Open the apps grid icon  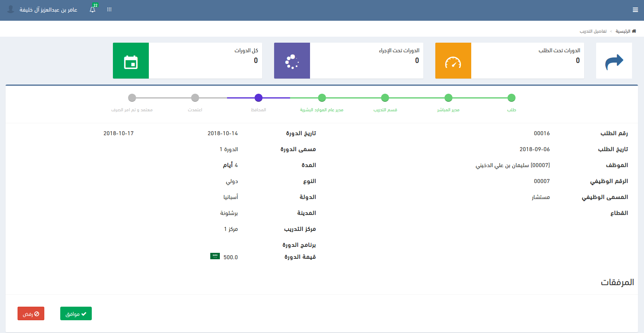click(109, 10)
